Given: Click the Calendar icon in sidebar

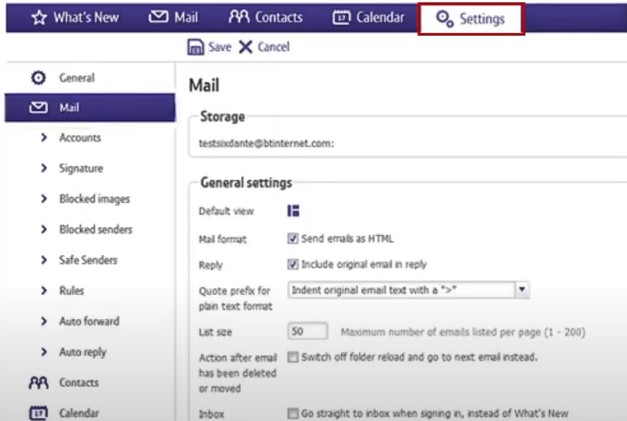Looking at the screenshot, I should click(39, 413).
